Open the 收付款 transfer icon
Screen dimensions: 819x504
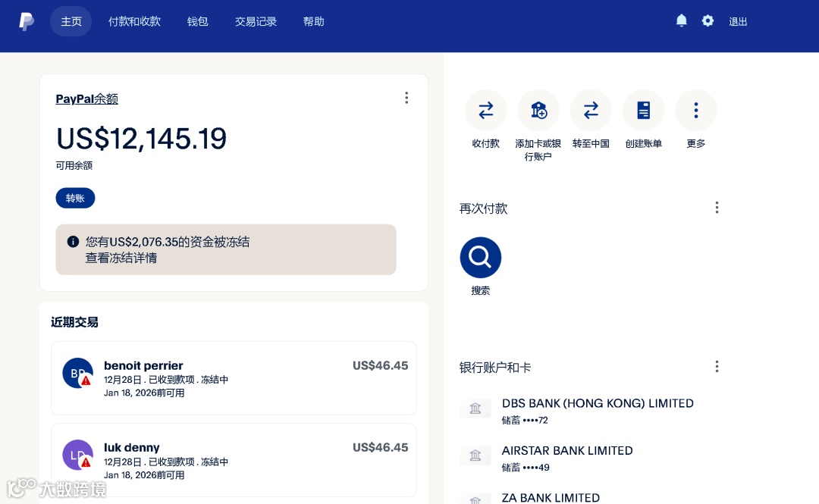486,110
